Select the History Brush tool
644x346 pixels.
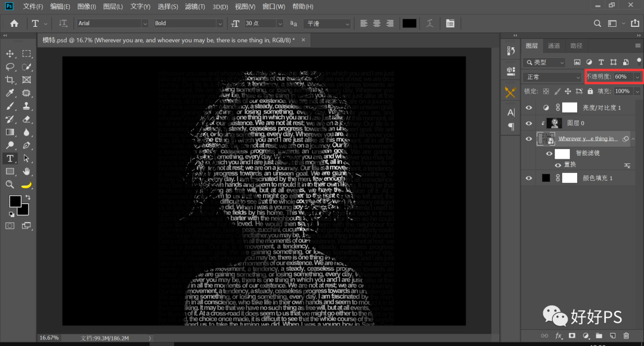pyautogui.click(x=10, y=119)
